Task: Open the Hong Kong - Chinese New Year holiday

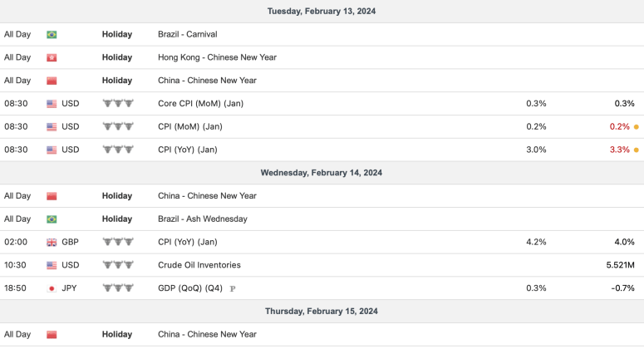Action: click(x=217, y=58)
